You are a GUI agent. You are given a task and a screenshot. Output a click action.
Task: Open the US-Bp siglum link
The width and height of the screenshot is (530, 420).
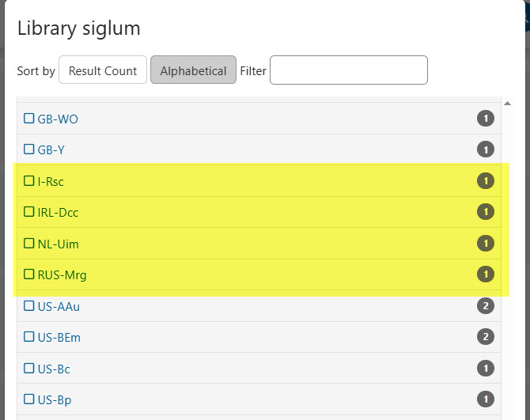55,400
